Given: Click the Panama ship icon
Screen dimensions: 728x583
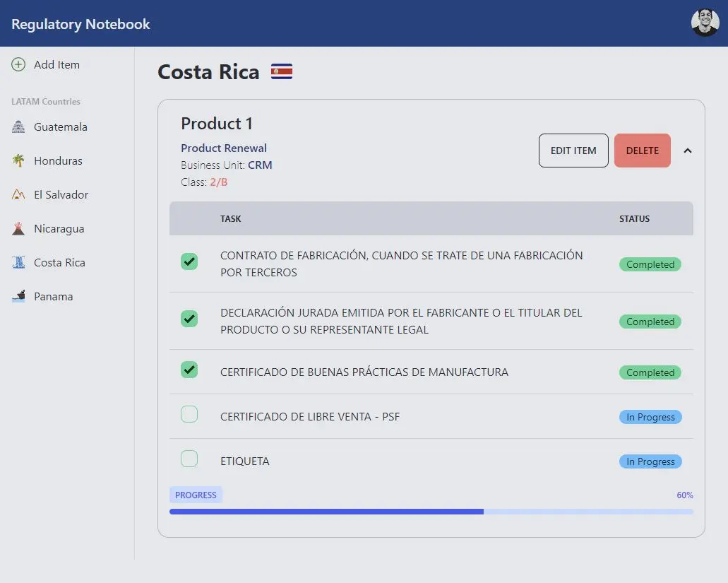Looking at the screenshot, I should pyautogui.click(x=18, y=297).
